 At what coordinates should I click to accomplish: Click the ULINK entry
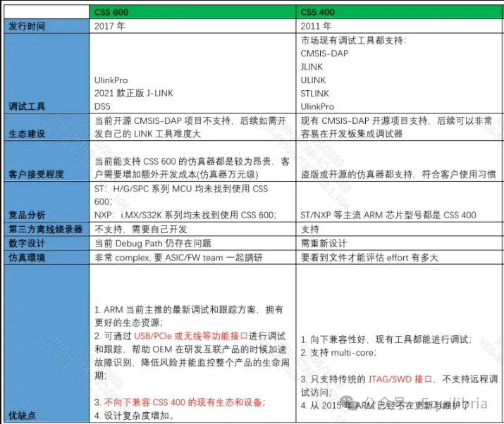(x=313, y=80)
